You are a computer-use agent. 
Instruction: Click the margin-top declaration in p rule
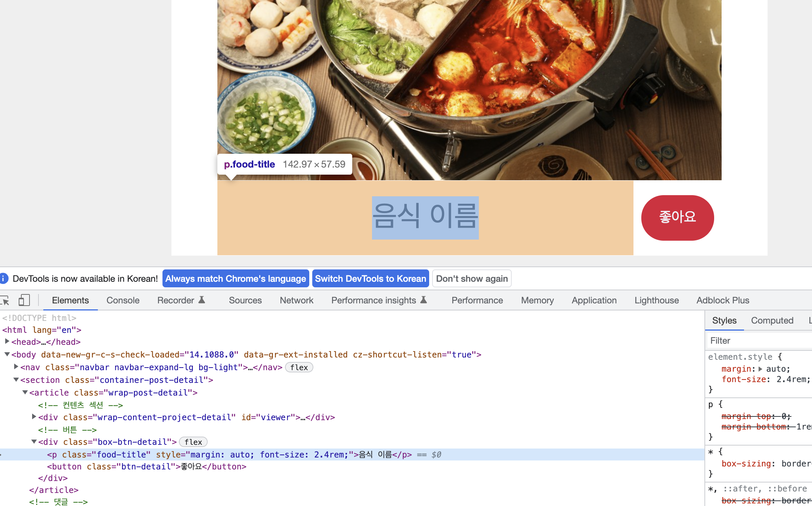point(756,416)
